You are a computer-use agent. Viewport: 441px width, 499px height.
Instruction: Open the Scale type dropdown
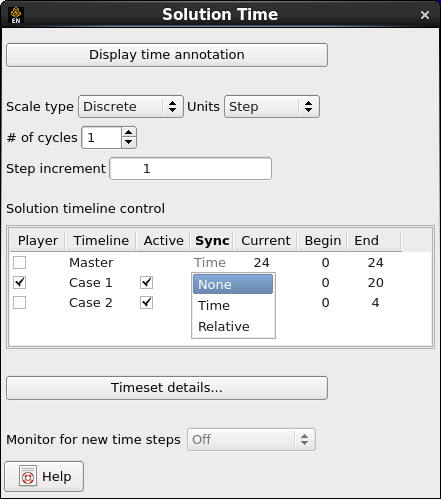click(131, 107)
